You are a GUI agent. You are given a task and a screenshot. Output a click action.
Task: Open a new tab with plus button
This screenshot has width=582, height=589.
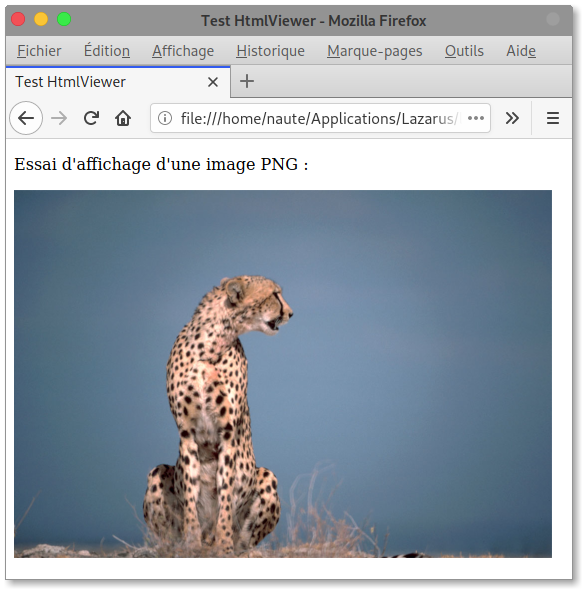(247, 81)
